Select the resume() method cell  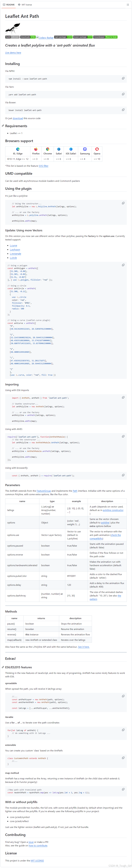point(14,629)
